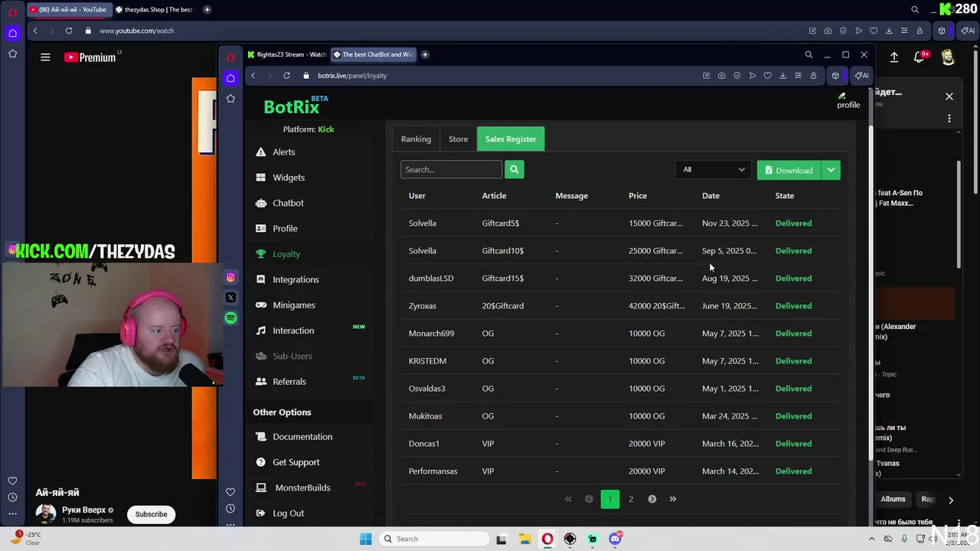Open Windows Start menu
980x551 pixels.
point(365,539)
